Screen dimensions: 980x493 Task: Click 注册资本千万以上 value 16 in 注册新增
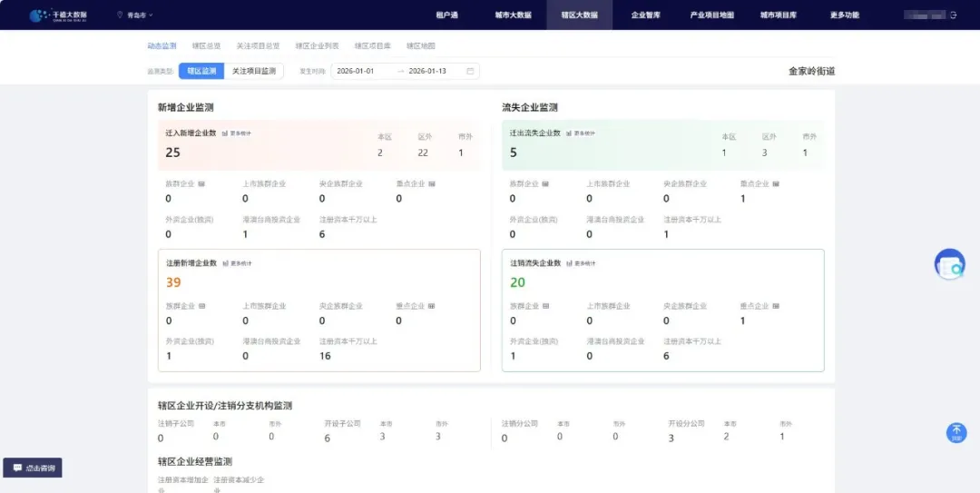tap(325, 356)
